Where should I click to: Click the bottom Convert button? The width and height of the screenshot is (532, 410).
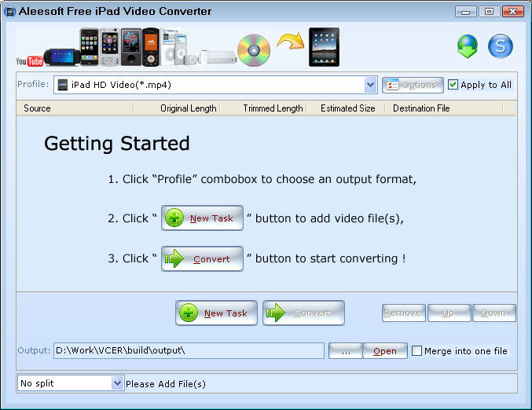point(303,313)
